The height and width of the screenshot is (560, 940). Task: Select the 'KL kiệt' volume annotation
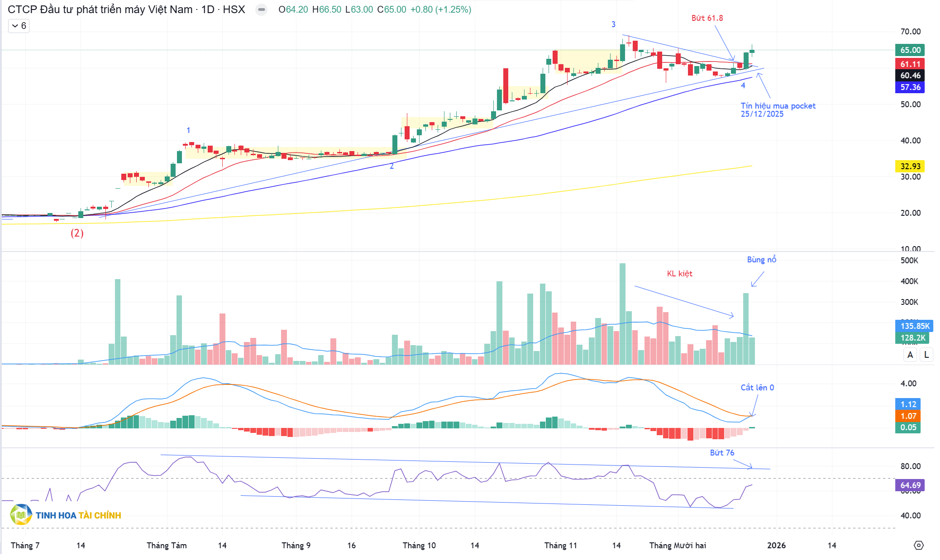coord(679,274)
